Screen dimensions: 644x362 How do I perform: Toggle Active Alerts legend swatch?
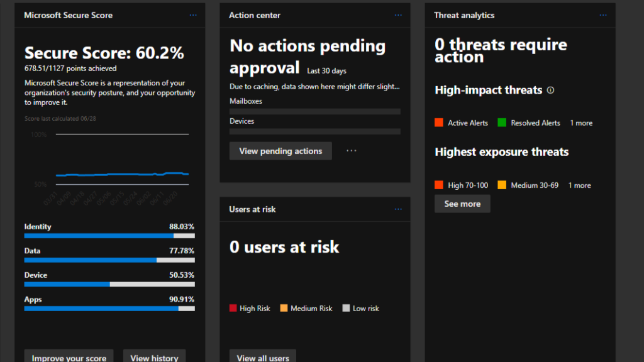[x=438, y=123]
